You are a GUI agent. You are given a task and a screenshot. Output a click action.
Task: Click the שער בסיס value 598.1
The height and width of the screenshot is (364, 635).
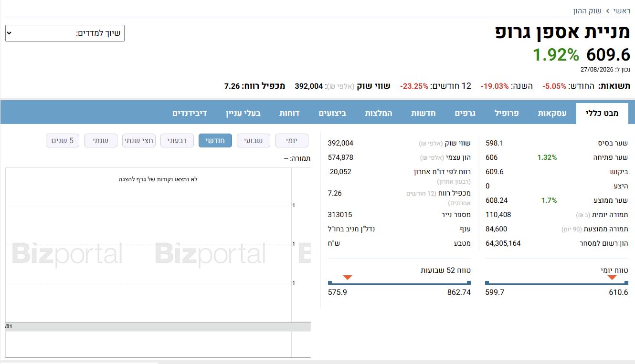[x=495, y=143]
